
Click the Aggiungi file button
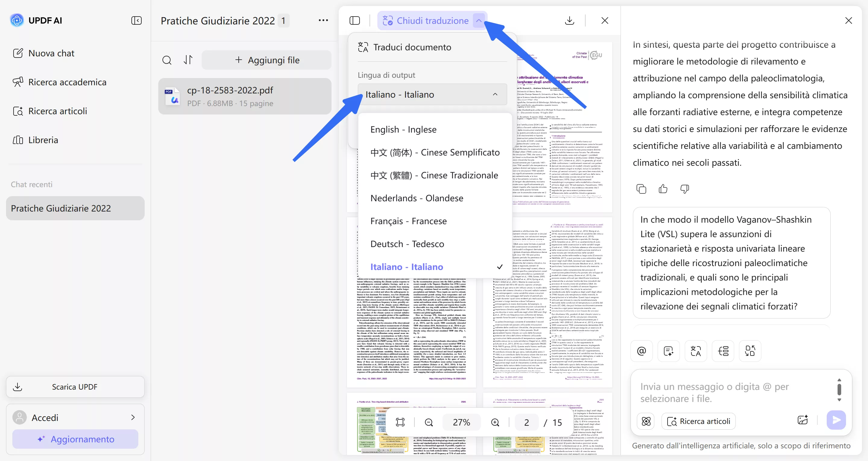[266, 60]
